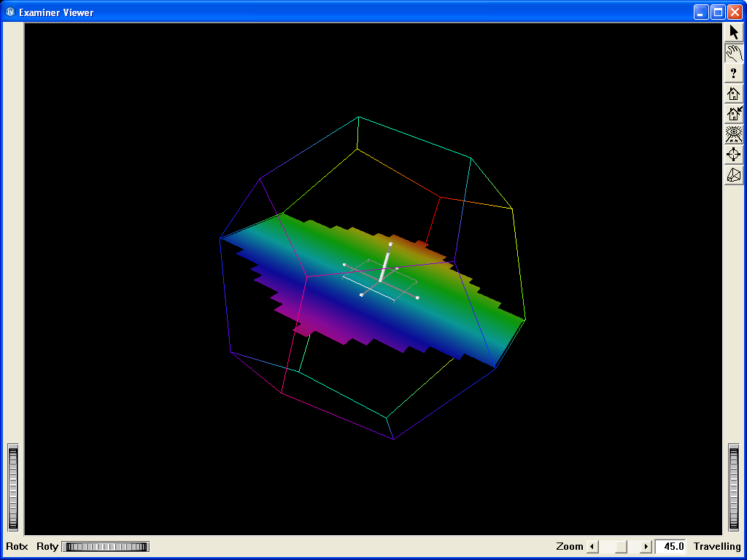Viewport: 747px width, 560px height.
Task: Click the Roty thumbwheel
Action: click(x=104, y=546)
